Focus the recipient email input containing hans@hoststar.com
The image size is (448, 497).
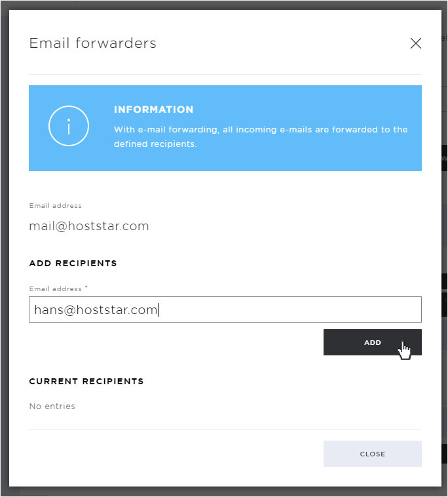coord(225,309)
